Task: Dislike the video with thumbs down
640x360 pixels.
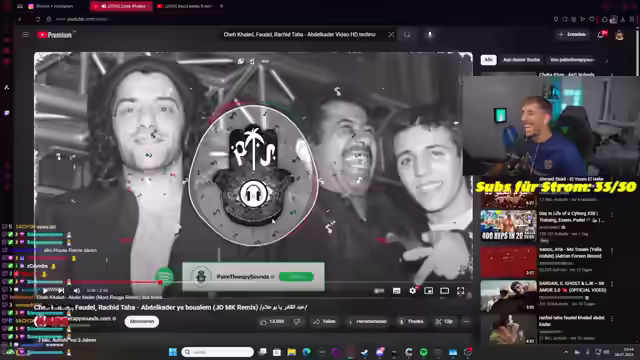Action: pos(297,322)
